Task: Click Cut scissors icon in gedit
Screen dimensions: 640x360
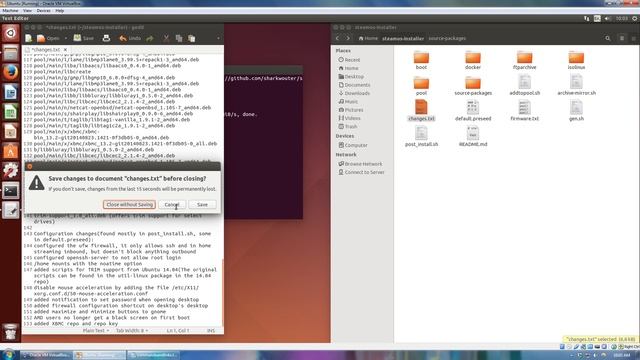Action: pyautogui.click(x=166, y=38)
